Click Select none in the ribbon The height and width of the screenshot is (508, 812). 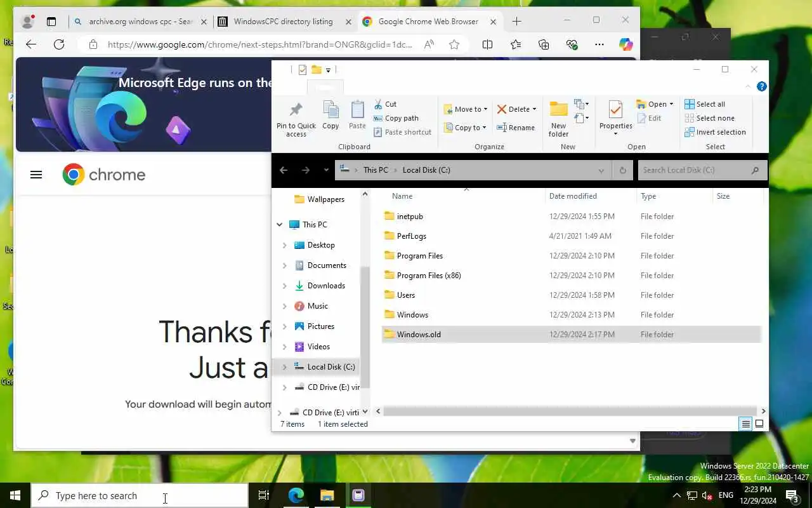click(x=709, y=118)
